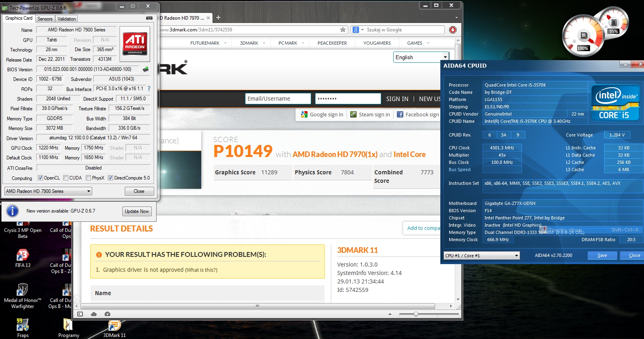Toggle the OpenCL checkbox
This screenshot has width=644, height=339.
[40, 178]
